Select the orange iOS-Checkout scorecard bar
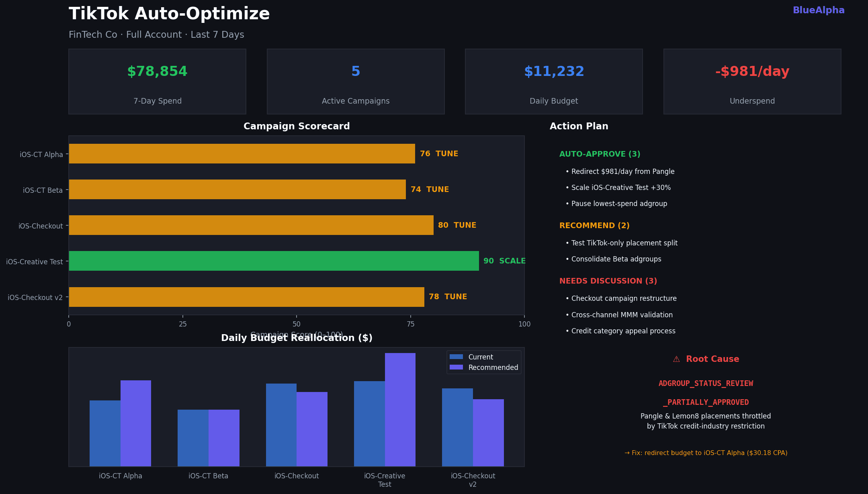 coord(251,225)
